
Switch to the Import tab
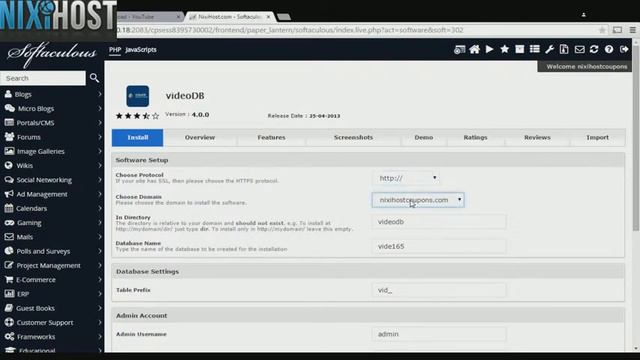tap(598, 138)
